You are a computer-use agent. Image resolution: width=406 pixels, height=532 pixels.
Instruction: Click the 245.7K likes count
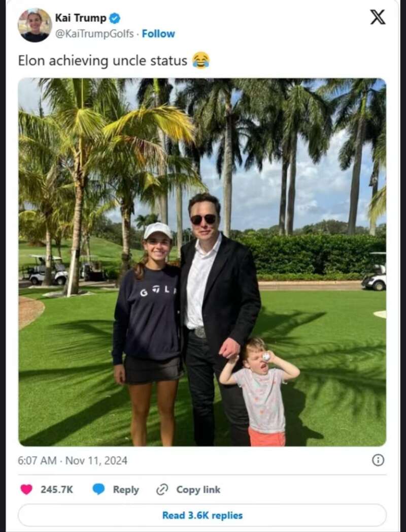point(57,490)
